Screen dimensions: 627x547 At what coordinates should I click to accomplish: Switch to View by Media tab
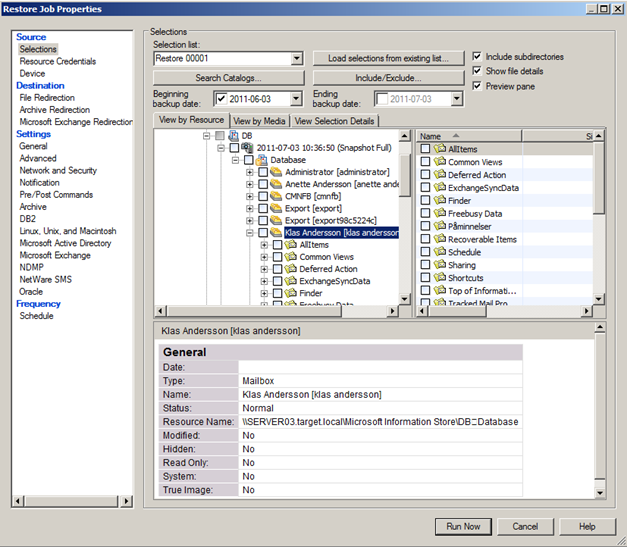coord(259,121)
